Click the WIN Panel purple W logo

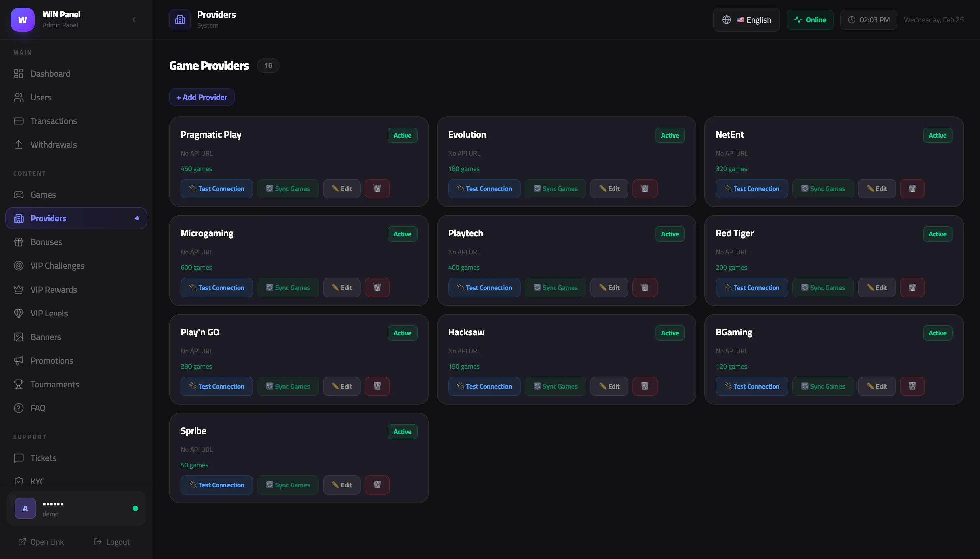[x=22, y=20]
